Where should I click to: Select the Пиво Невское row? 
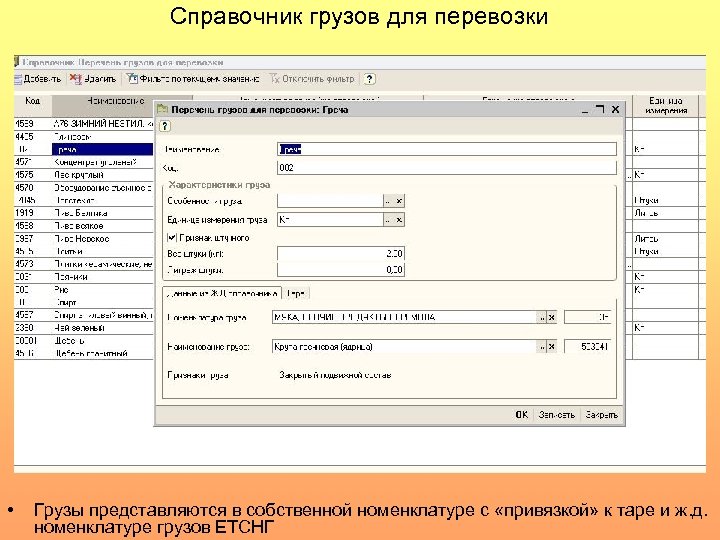pyautogui.click(x=84, y=239)
